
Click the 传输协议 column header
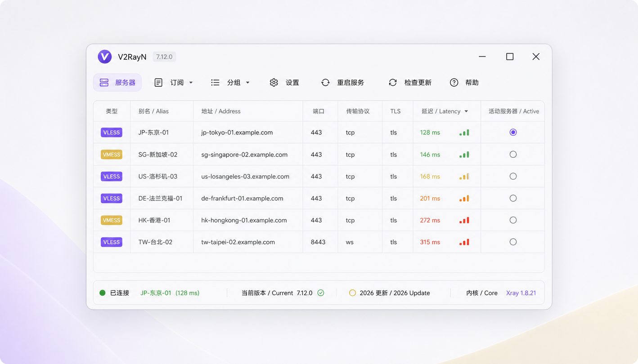click(358, 111)
